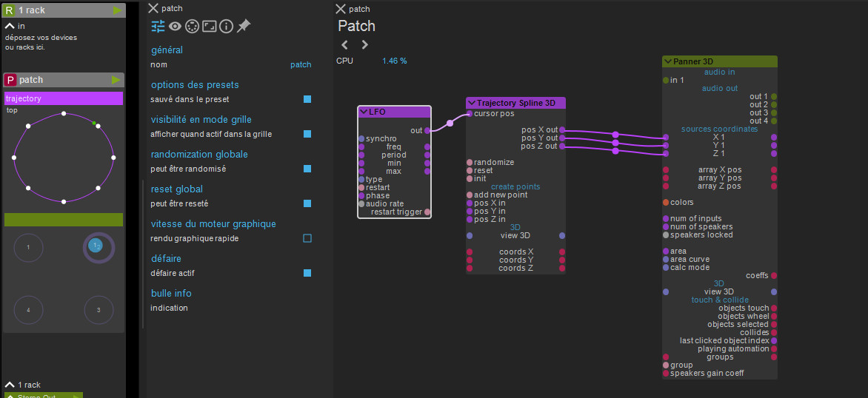Click the pin icon in patch panel
Image resolution: width=868 pixels, height=398 pixels.
243,26
